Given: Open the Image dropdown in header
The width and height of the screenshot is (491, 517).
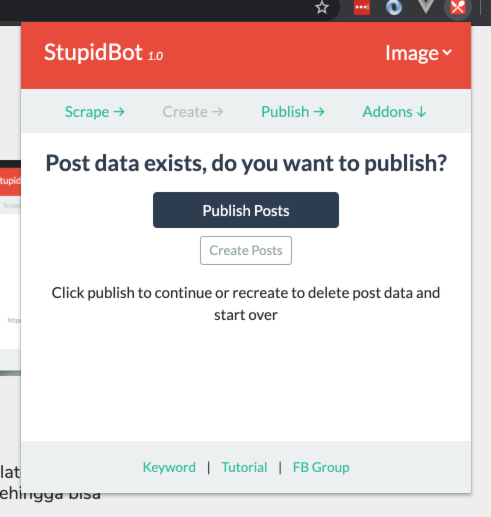Looking at the screenshot, I should 419,53.
